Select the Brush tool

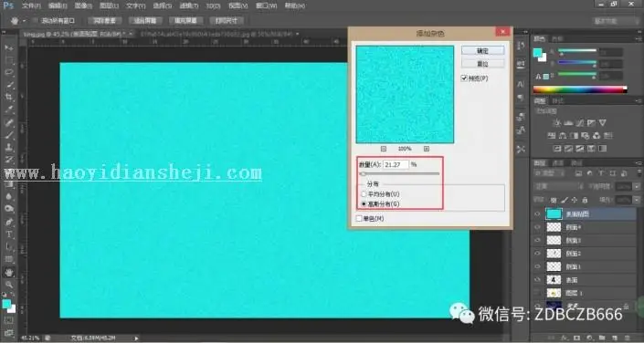click(x=8, y=135)
